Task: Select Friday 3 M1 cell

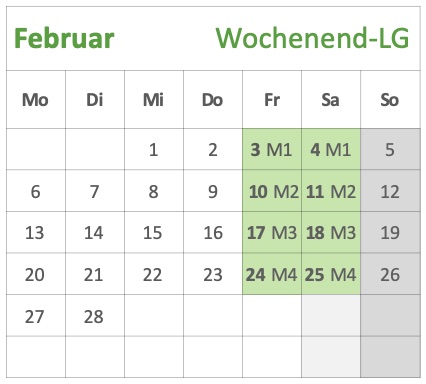Action: 272,149
